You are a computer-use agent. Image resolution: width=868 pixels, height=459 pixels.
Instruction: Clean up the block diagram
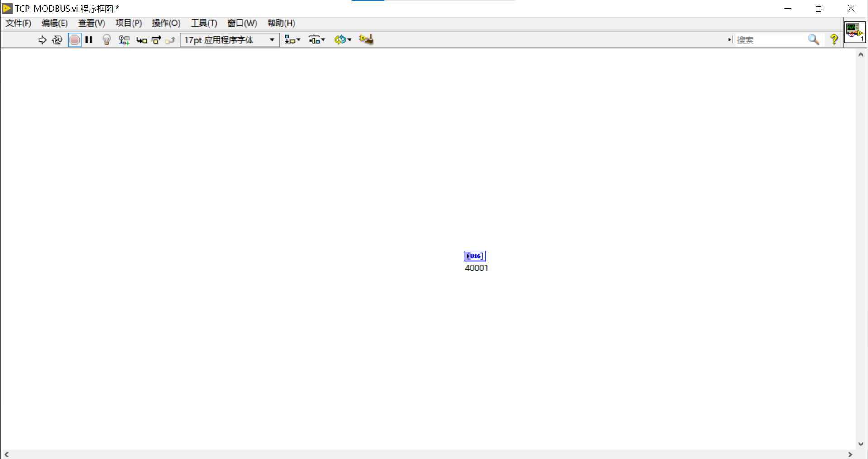366,40
